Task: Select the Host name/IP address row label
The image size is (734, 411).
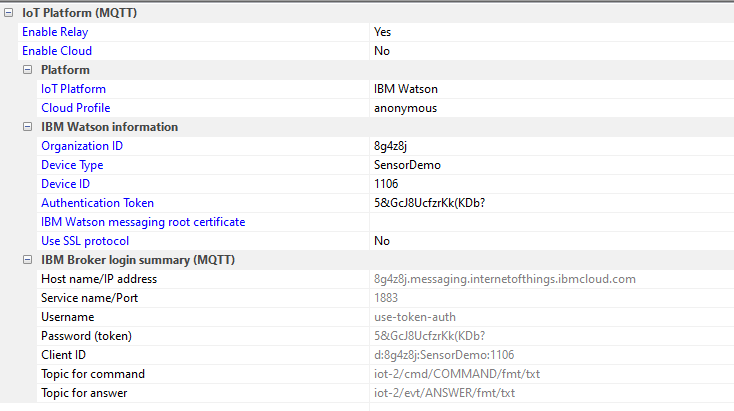Action: coord(99,279)
